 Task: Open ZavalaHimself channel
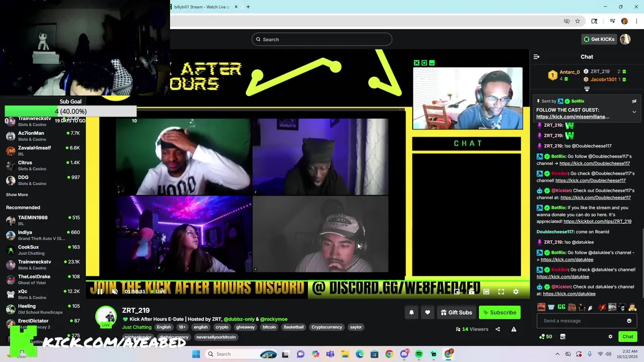tap(43, 150)
